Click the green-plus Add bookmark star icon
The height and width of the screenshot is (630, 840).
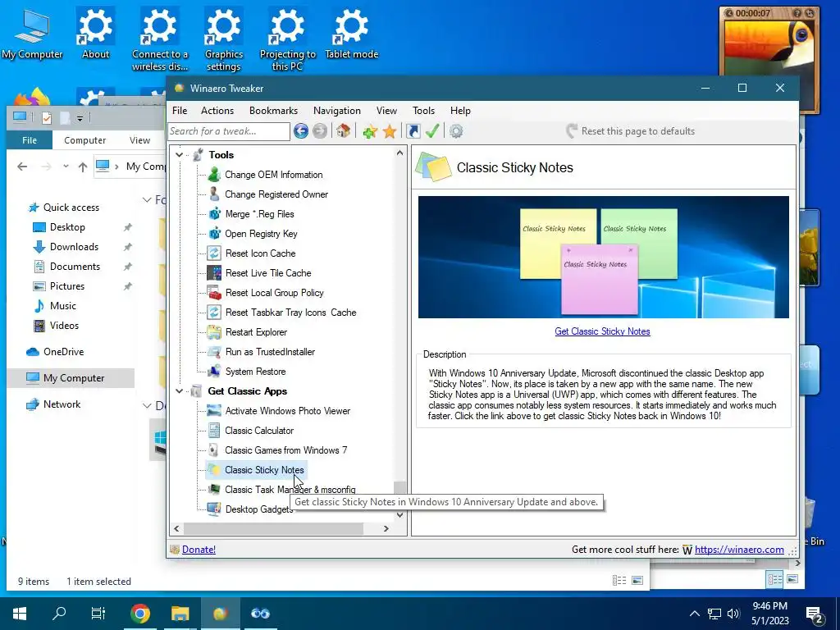click(370, 131)
